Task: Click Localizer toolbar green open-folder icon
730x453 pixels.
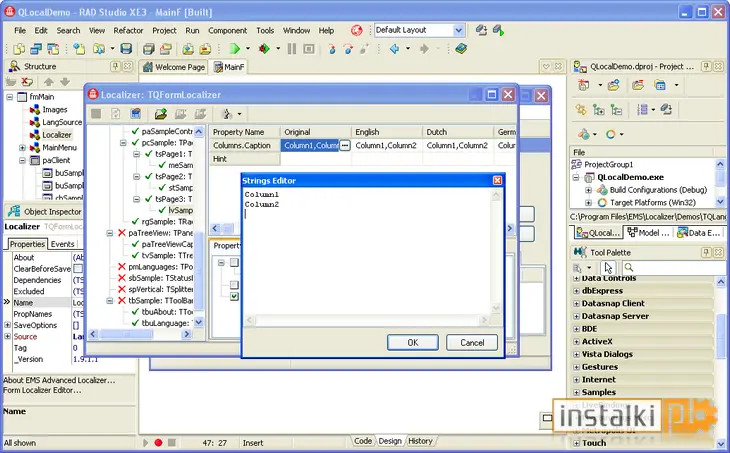Action: tap(161, 114)
